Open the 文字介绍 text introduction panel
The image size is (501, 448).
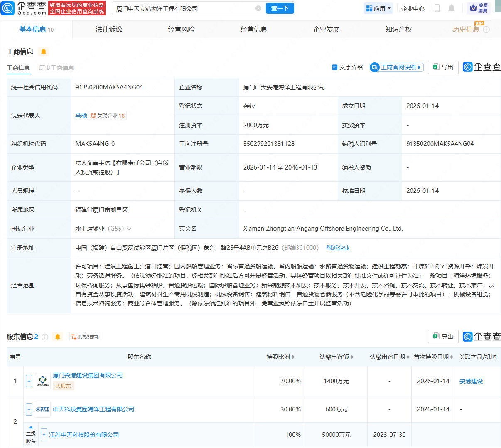(347, 67)
